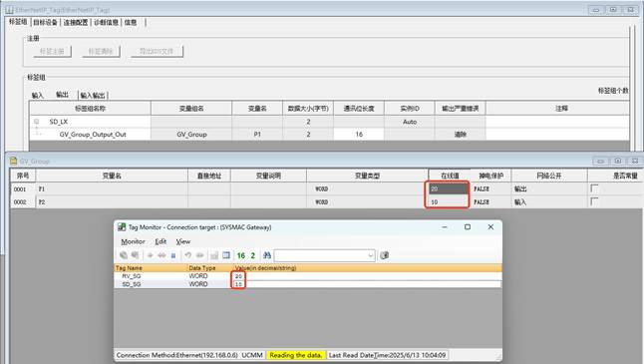Click the 数据大小(字节) column header

click(x=308, y=109)
